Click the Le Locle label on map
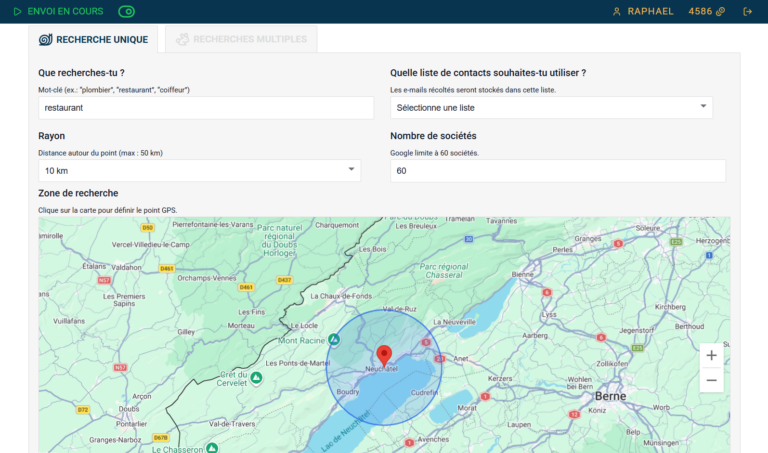The height and width of the screenshot is (453, 768). pyautogui.click(x=304, y=325)
